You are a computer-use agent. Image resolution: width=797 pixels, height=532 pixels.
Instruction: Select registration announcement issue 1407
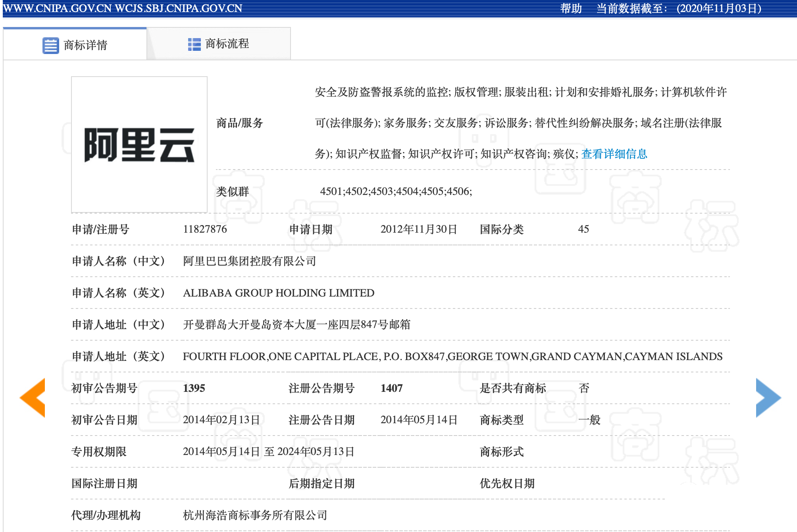pyautogui.click(x=391, y=388)
